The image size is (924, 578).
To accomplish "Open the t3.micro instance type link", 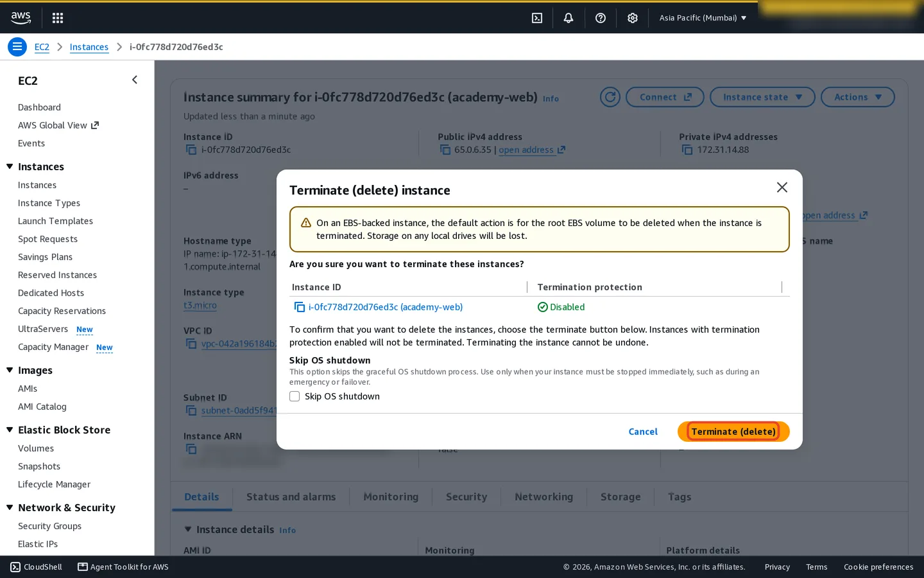I will (x=200, y=305).
